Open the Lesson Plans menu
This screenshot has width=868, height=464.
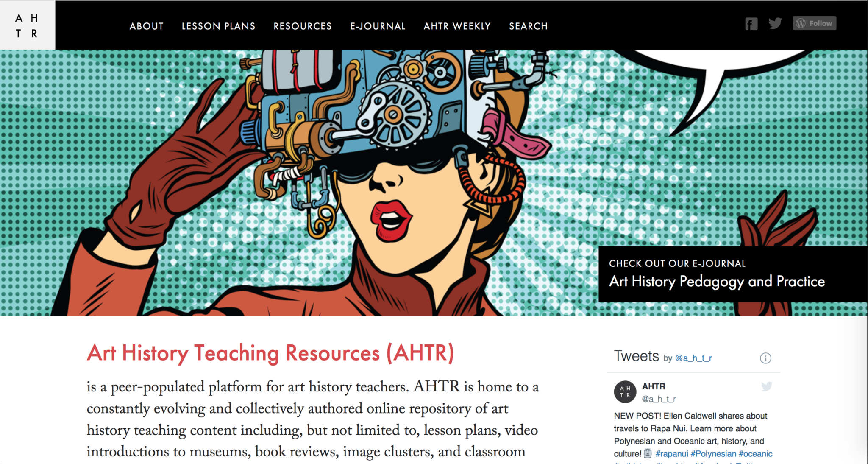coord(219,26)
